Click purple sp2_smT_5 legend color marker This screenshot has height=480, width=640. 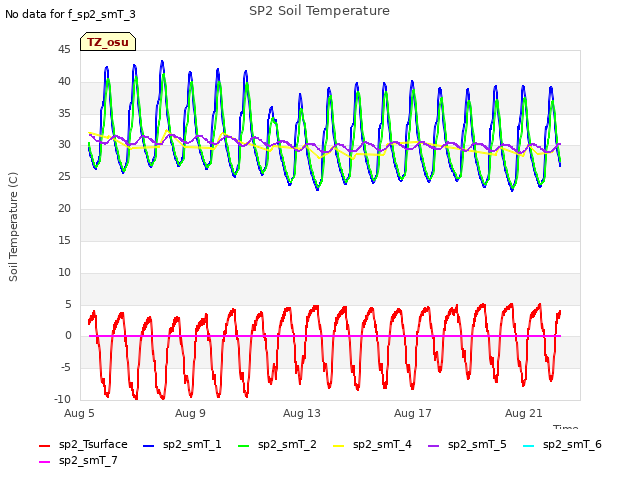tap(433, 446)
